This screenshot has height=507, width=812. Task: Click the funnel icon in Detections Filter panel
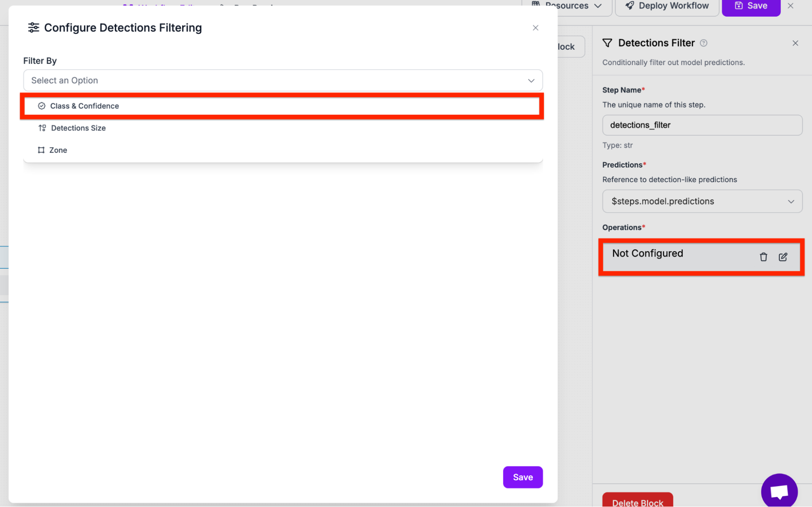coord(607,43)
